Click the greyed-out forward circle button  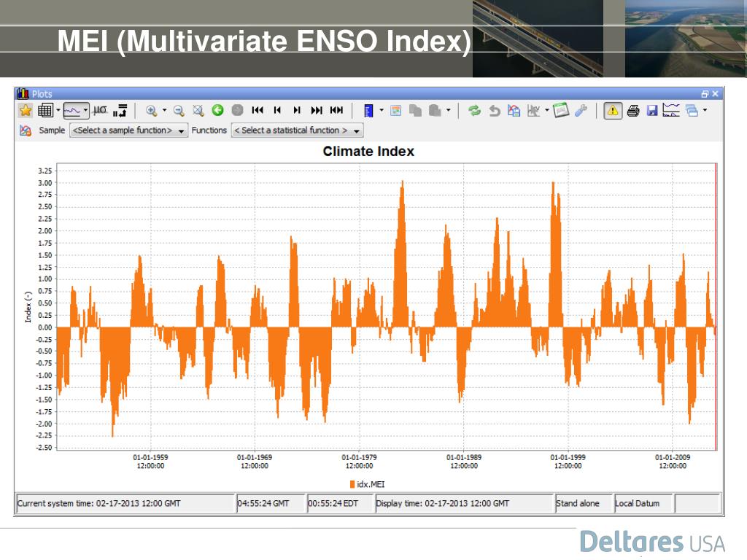(237, 111)
